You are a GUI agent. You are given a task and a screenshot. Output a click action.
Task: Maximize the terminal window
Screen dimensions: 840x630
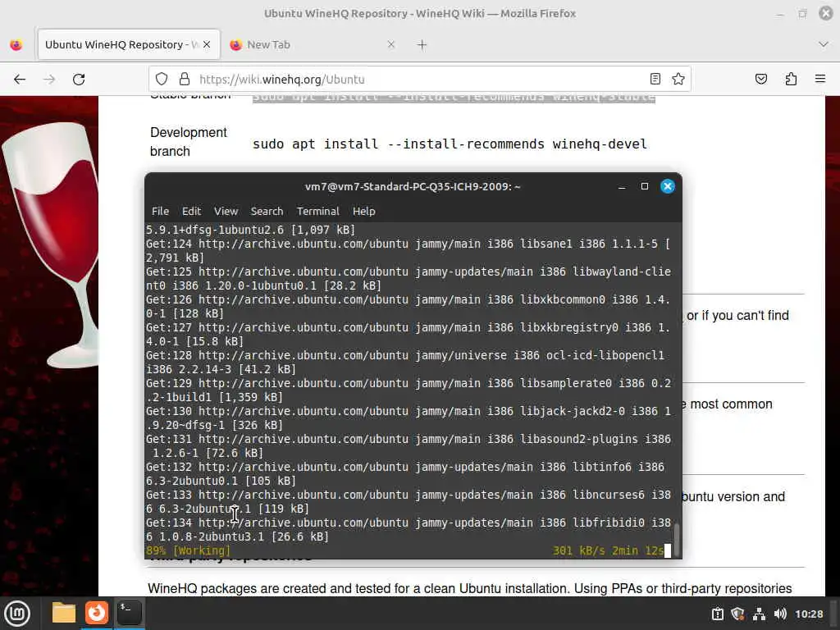(x=645, y=186)
